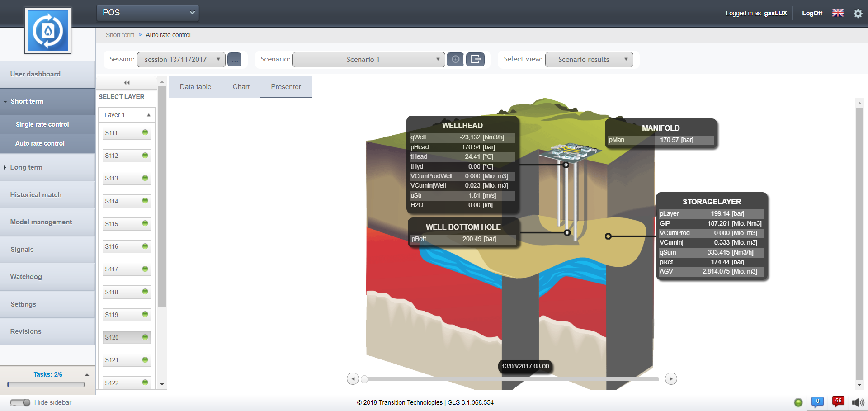Mute sound via the speaker icon
This screenshot has height=411, width=868.
[x=858, y=402]
